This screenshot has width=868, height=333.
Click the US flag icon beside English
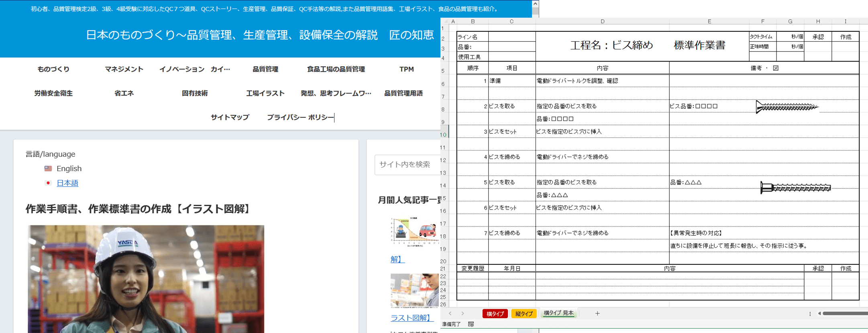coord(48,168)
